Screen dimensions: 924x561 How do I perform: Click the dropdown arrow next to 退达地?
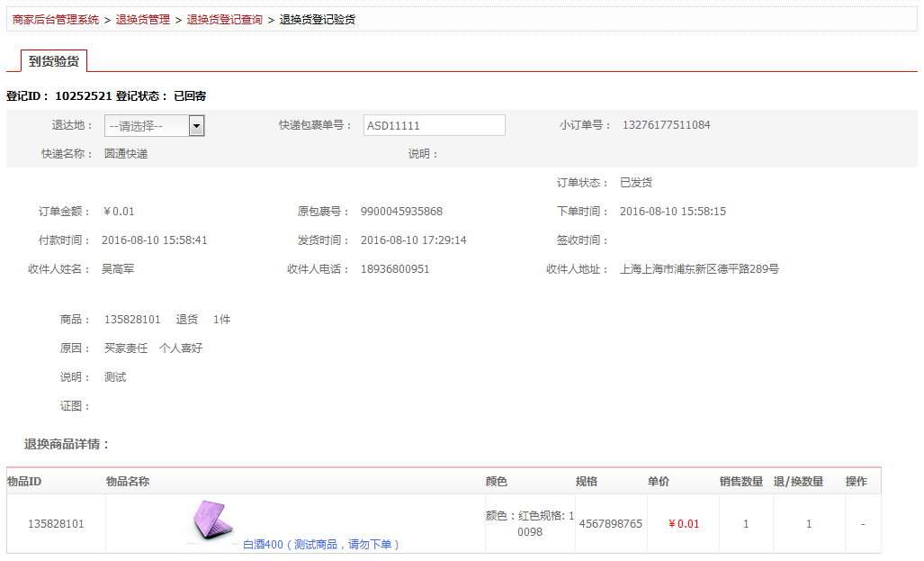(x=195, y=125)
